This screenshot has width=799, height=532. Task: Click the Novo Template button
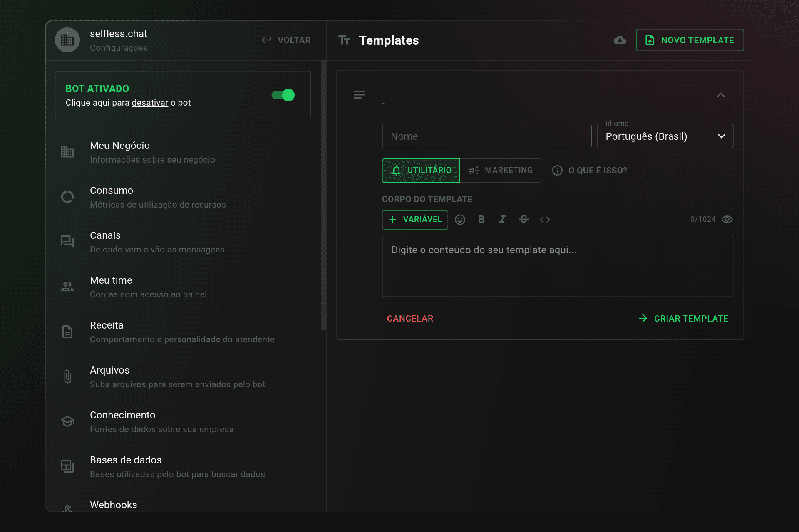(x=690, y=40)
